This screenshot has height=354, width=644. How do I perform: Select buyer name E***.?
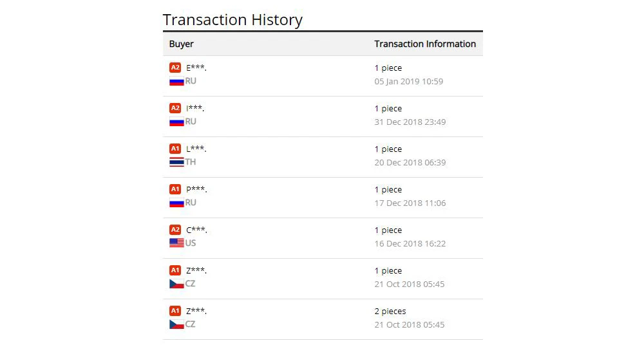[x=196, y=68]
